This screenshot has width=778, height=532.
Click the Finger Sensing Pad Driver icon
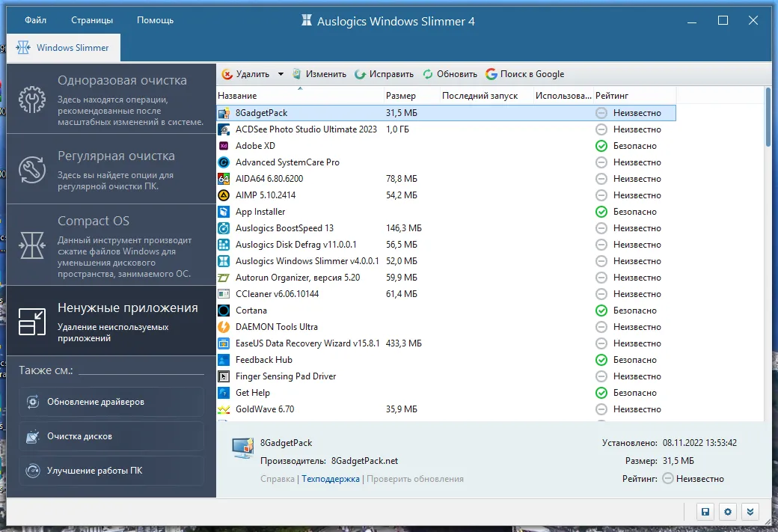[x=224, y=376]
